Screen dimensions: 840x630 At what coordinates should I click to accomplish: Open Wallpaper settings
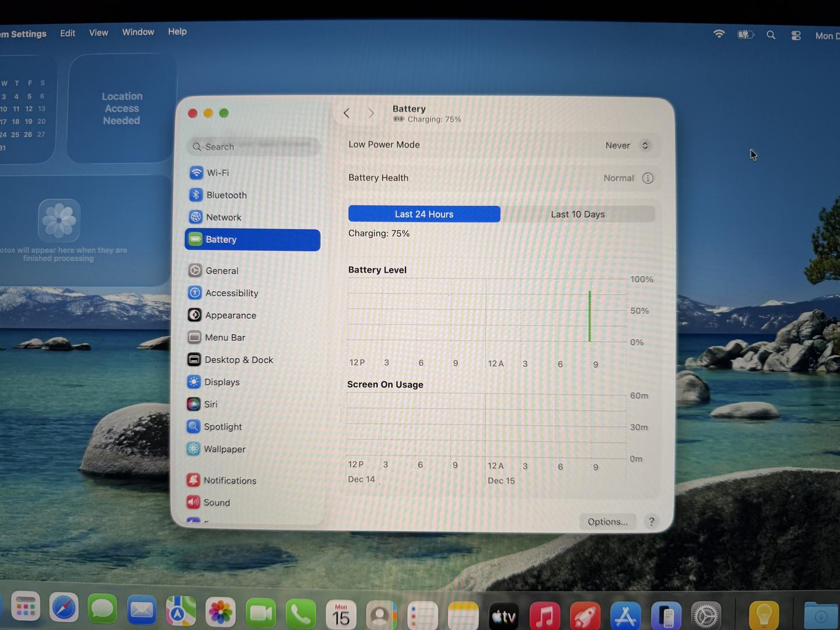[x=224, y=449]
